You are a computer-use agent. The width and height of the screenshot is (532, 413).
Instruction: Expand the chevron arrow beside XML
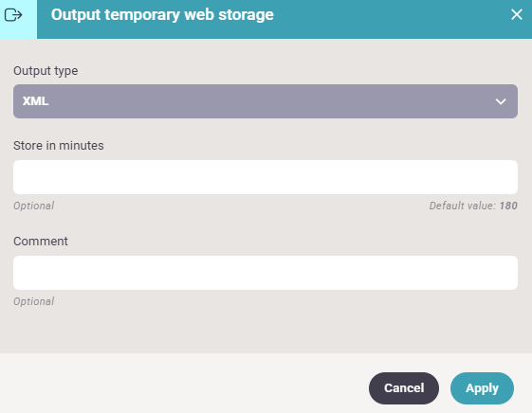point(501,101)
